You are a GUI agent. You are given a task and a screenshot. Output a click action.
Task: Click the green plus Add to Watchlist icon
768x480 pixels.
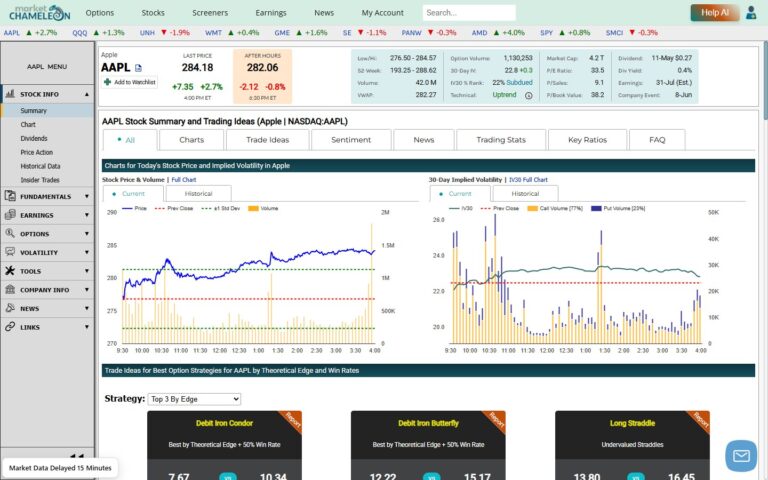point(107,82)
